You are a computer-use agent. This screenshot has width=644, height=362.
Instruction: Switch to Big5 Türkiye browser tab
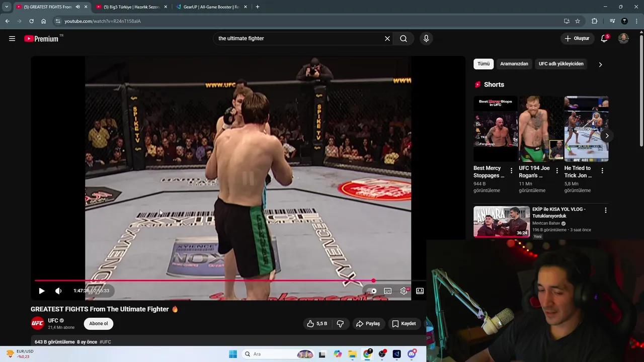[x=132, y=7]
